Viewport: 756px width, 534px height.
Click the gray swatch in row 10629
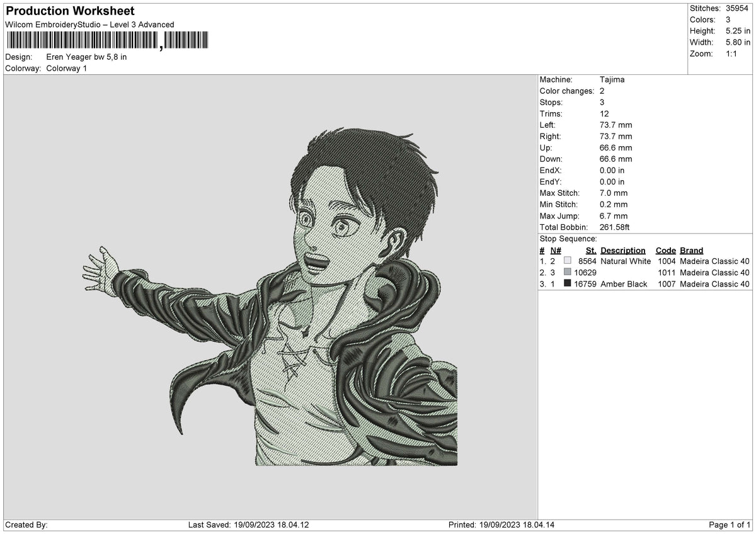(568, 273)
